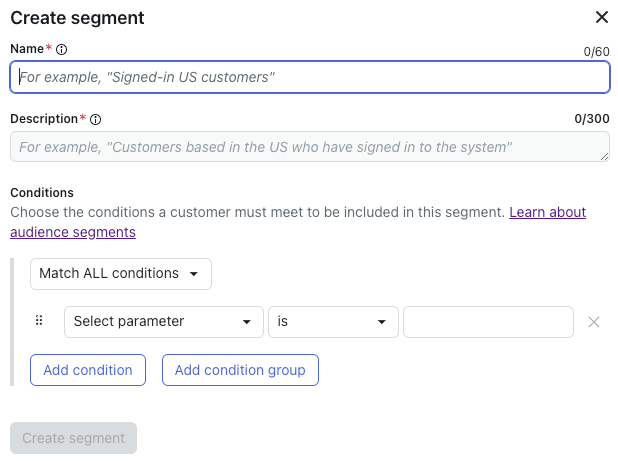Focus the Name text field
This screenshot has height=461, width=618.
(x=310, y=77)
